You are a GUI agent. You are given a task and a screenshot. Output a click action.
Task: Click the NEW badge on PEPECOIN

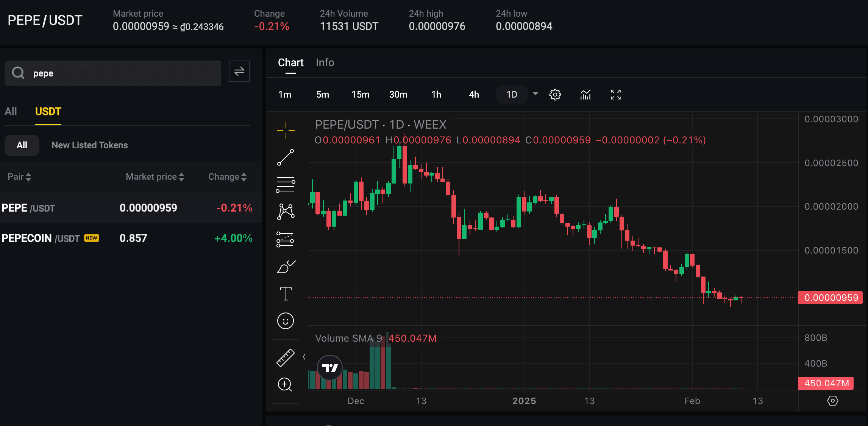[x=92, y=238]
